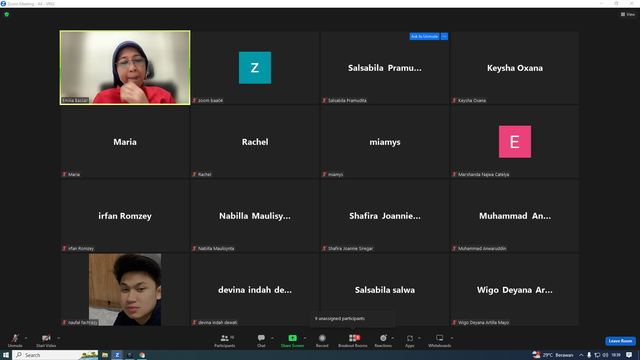Image resolution: width=640 pixels, height=360 pixels.
Task: Select the Shafira Joannie... participant name
Action: coord(385,216)
